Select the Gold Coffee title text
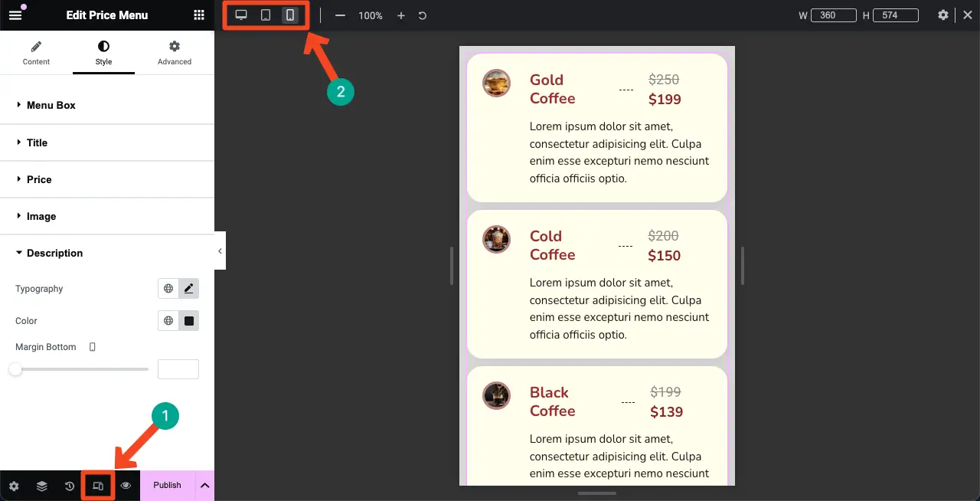Image resolution: width=980 pixels, height=501 pixels. tap(552, 89)
